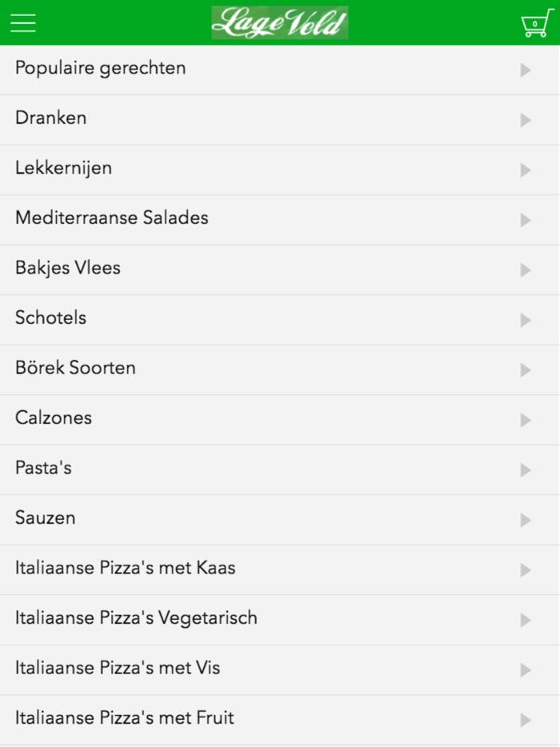Viewport: 560px width, 747px height.
Task: Expand Schotels via the right arrow
Action: coord(526,319)
